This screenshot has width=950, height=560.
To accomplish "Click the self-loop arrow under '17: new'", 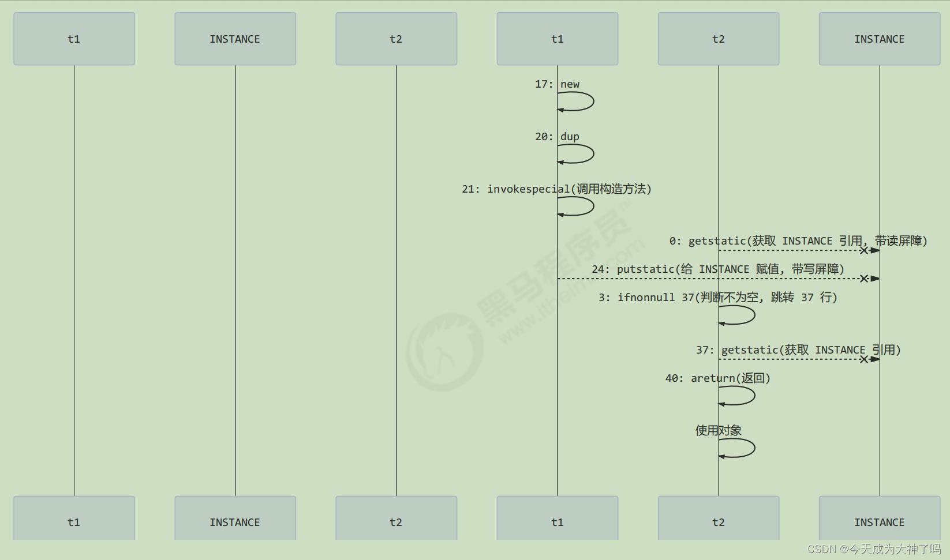I will (x=576, y=102).
